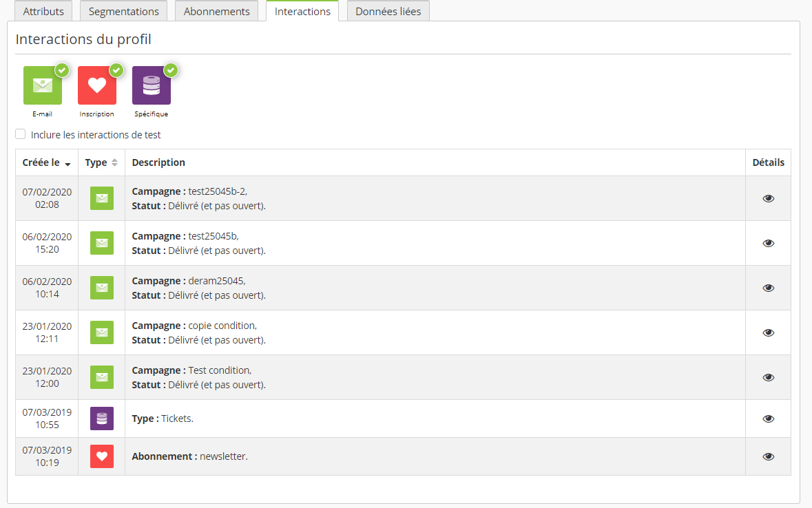Click the Description column header
812x508 pixels.
point(158,163)
